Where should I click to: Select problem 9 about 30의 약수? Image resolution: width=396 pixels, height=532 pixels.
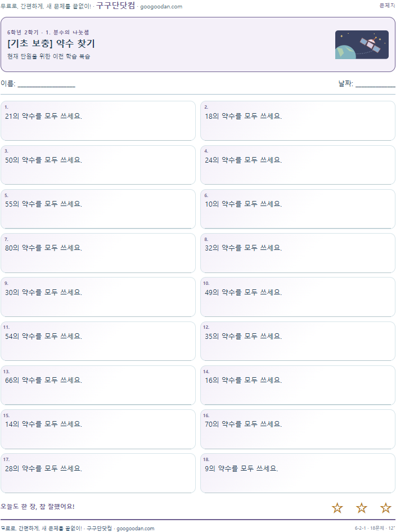[x=98, y=297]
